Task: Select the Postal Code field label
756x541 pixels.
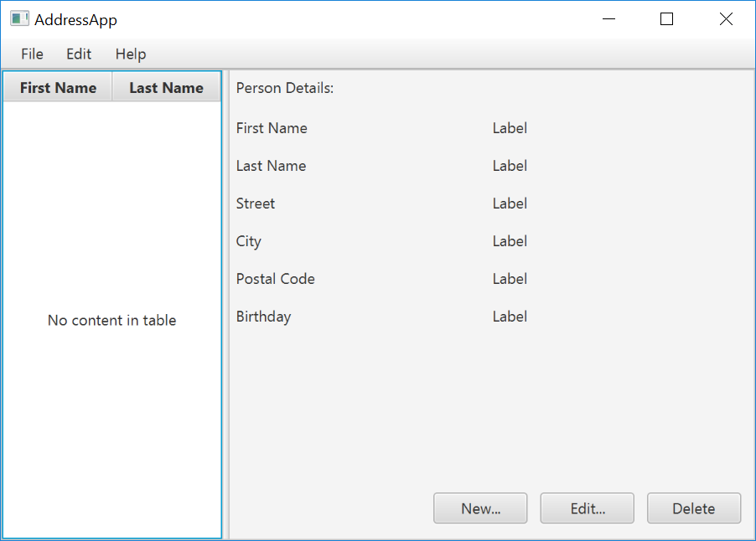Action: tap(276, 279)
